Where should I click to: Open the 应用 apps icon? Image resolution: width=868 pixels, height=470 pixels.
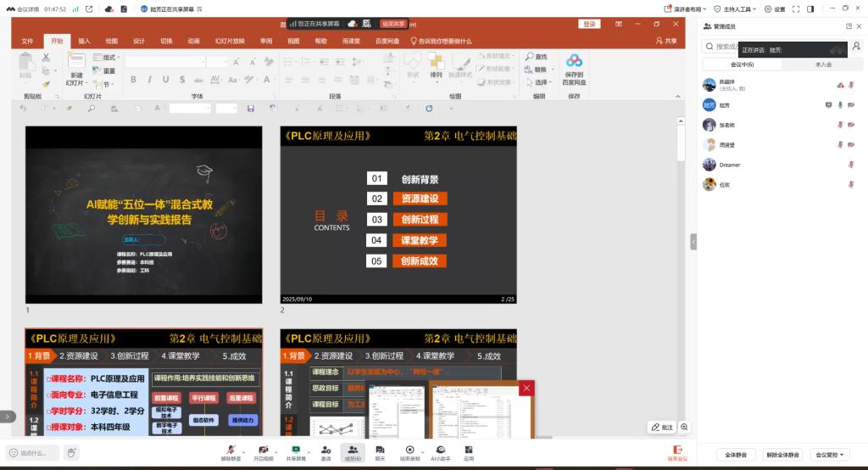tap(469, 450)
